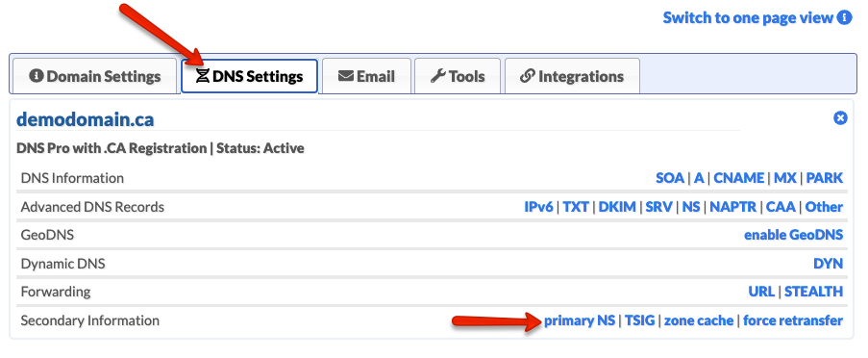The height and width of the screenshot is (358, 868).
Task: Open the NS link under Advanced DNS Records
Action: (x=691, y=207)
